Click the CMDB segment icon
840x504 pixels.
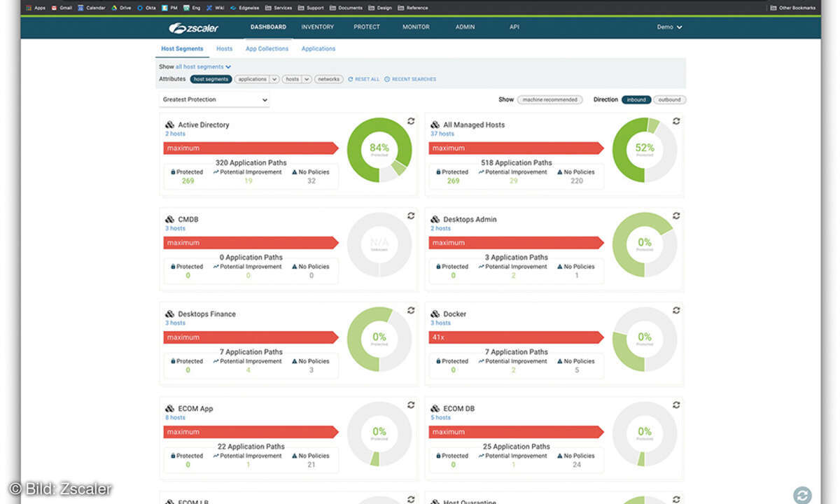pos(169,219)
